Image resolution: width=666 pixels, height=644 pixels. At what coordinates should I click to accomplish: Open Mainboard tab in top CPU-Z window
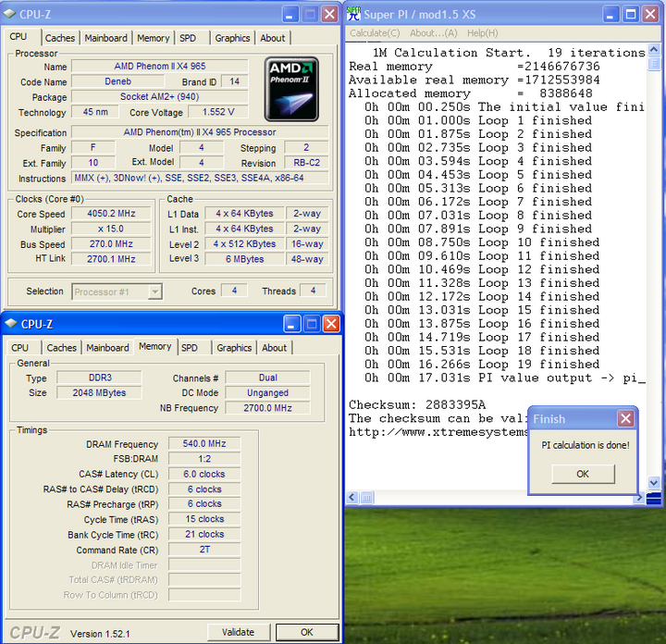105,38
